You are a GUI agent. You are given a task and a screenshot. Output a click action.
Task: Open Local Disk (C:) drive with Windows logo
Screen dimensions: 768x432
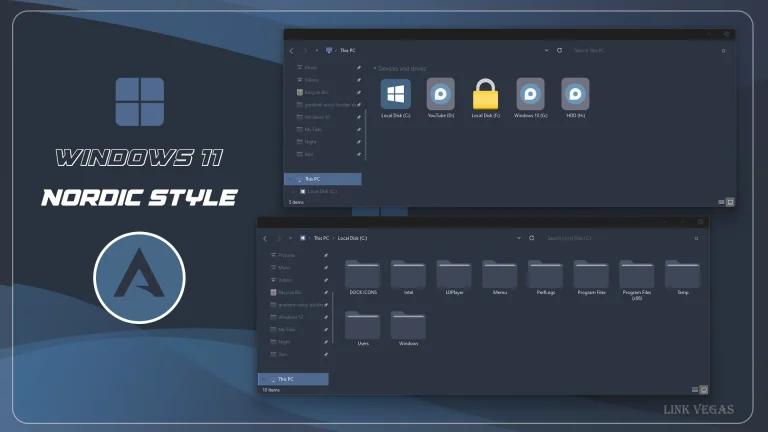pos(396,98)
